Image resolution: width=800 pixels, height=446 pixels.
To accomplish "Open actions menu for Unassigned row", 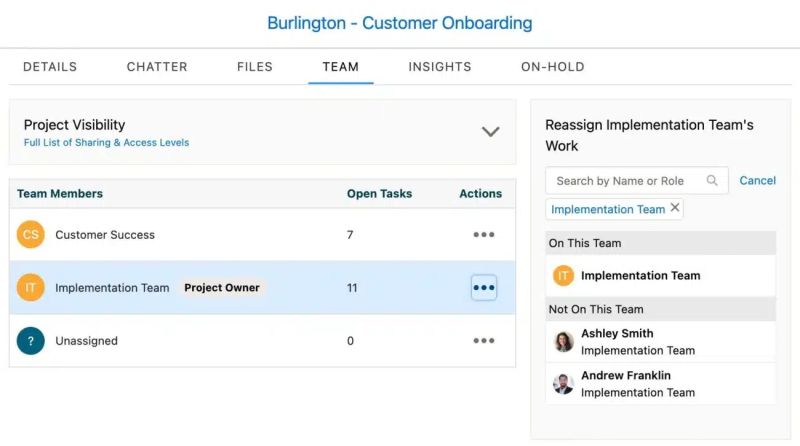I will [x=484, y=340].
